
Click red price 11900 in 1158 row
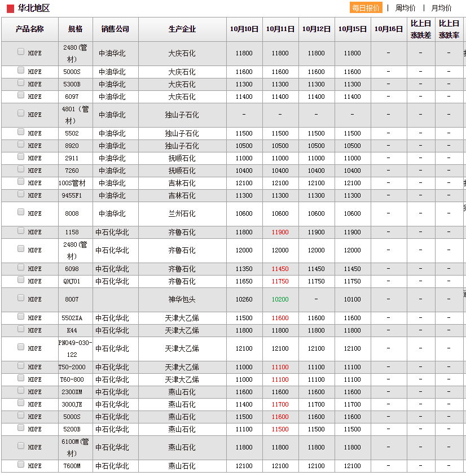tap(280, 232)
